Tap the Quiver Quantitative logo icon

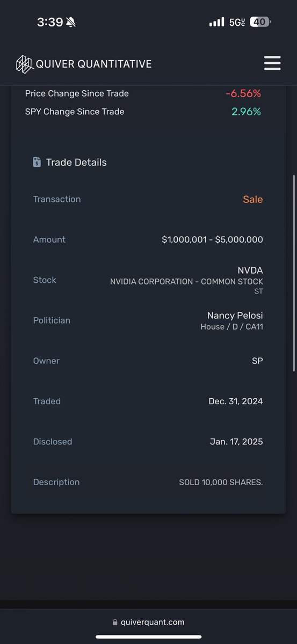click(x=24, y=64)
